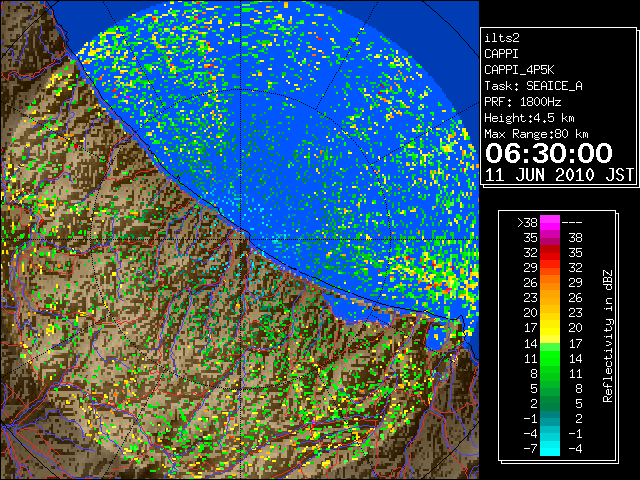Click the 'ilts2' radar site label
Viewport: 640px width, 480px height.
click(x=502, y=38)
